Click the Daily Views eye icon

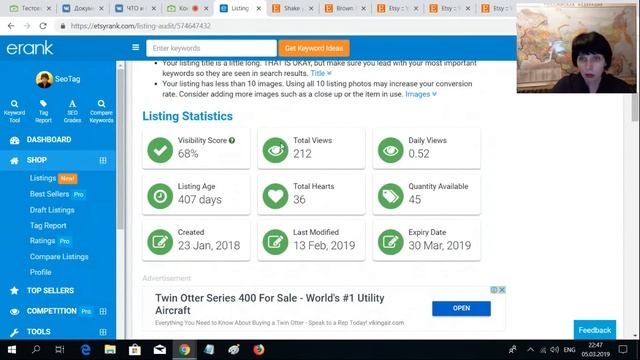[x=391, y=150]
